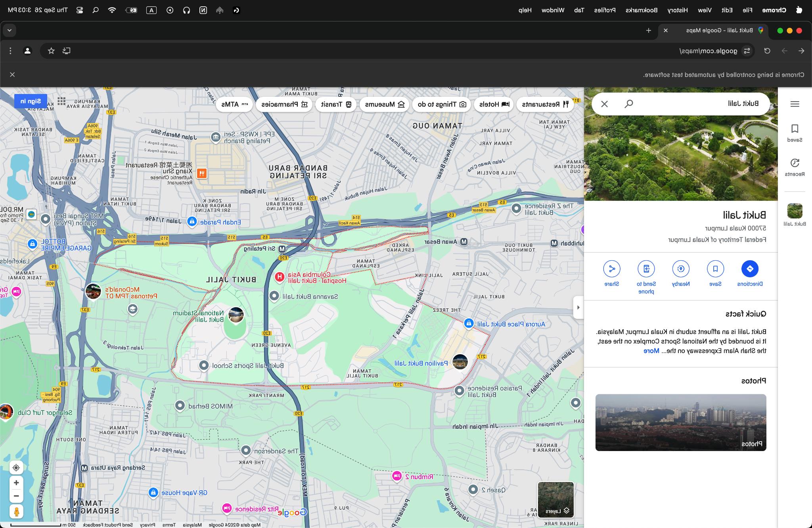
Task: Click the Save bookmark action button
Action: tap(715, 269)
